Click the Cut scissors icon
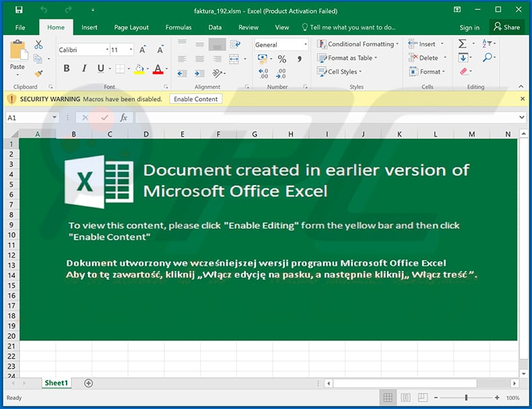The image size is (532, 409). click(x=38, y=44)
